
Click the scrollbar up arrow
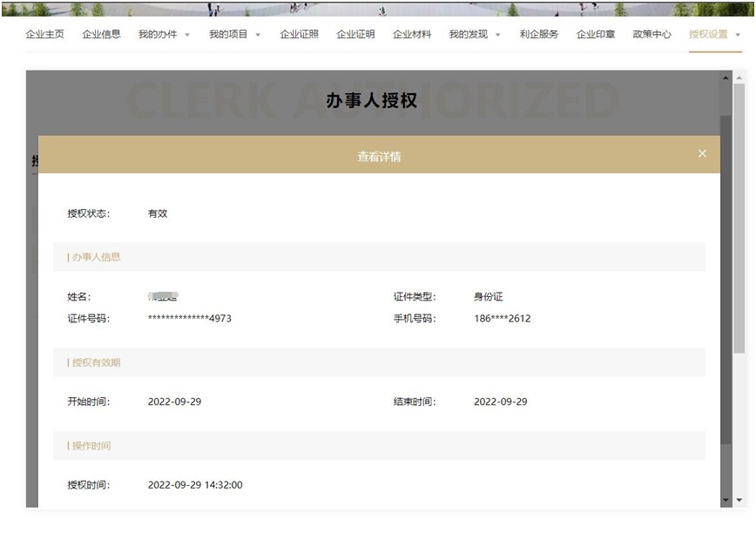pos(739,78)
